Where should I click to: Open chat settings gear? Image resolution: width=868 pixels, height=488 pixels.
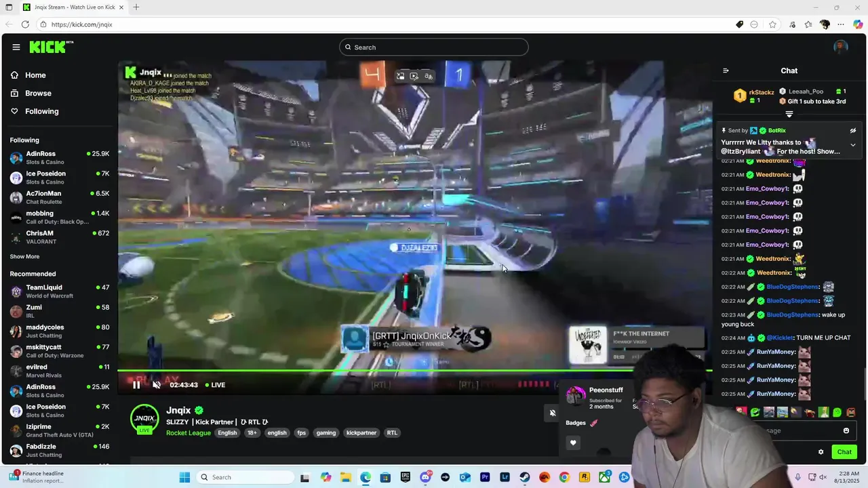click(x=821, y=452)
